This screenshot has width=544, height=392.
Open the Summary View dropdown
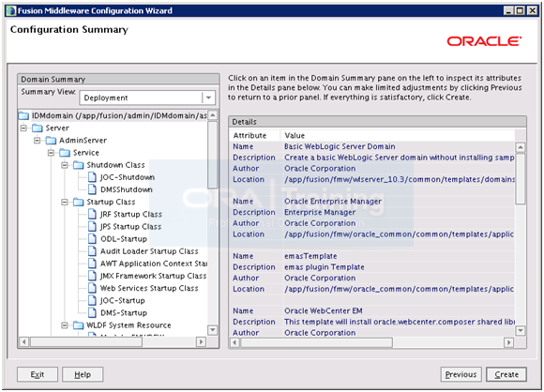point(208,98)
